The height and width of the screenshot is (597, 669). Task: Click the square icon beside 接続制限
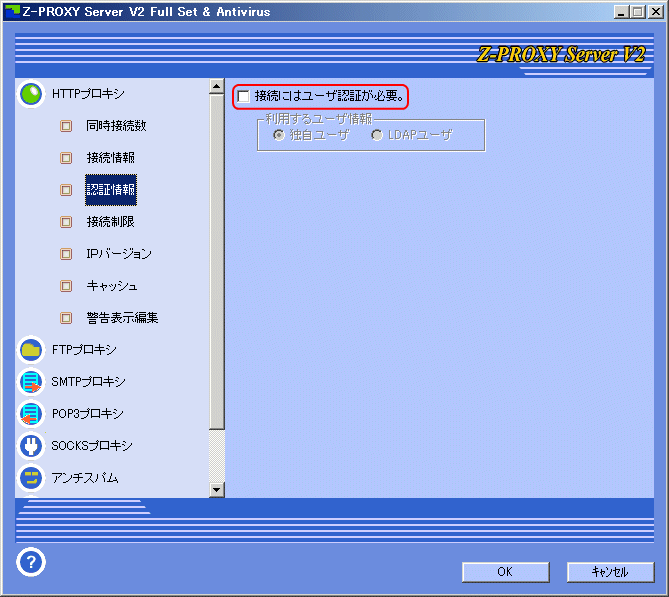66,222
